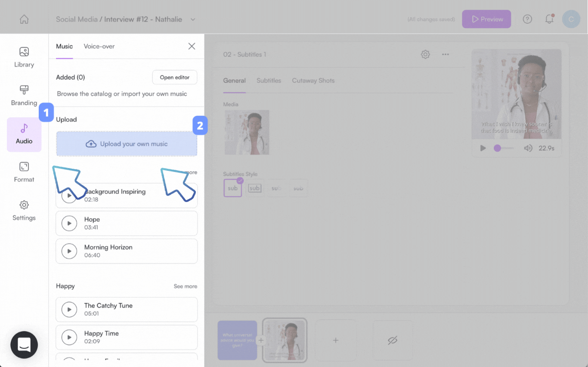Image resolution: width=588 pixels, height=367 pixels.
Task: Add a new scene with the plus tile
Action: click(336, 340)
